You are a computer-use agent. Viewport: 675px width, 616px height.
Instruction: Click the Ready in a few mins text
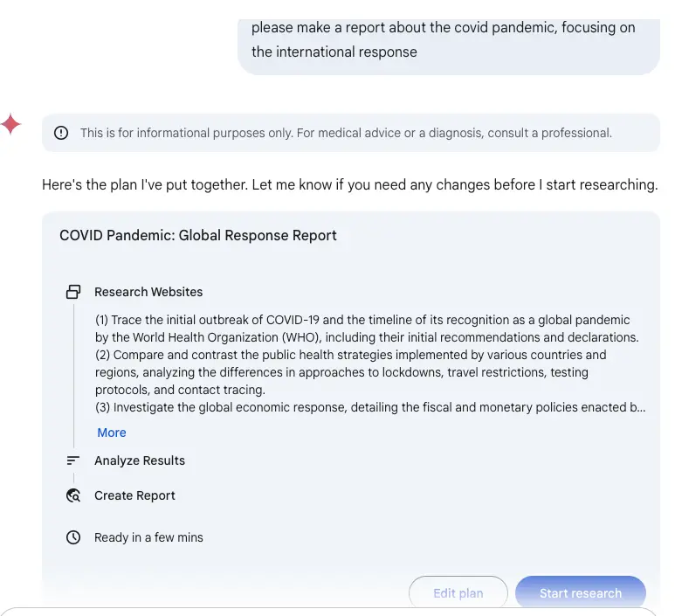click(x=148, y=537)
